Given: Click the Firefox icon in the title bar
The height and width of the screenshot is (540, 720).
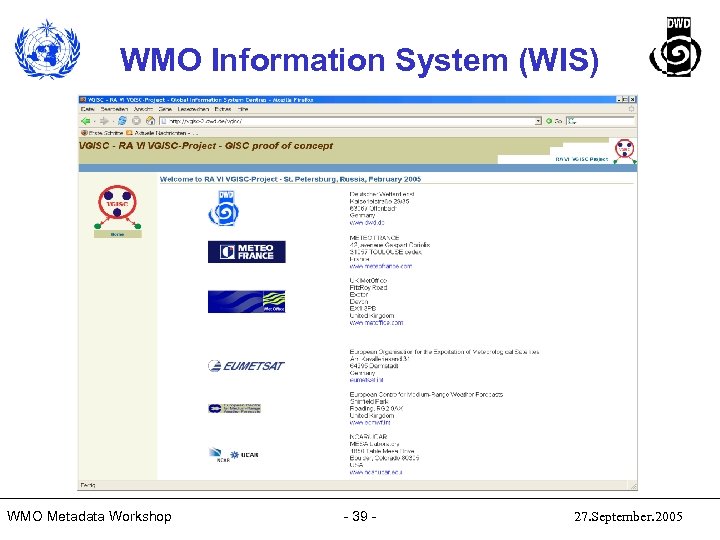Looking at the screenshot, I should point(83,99).
